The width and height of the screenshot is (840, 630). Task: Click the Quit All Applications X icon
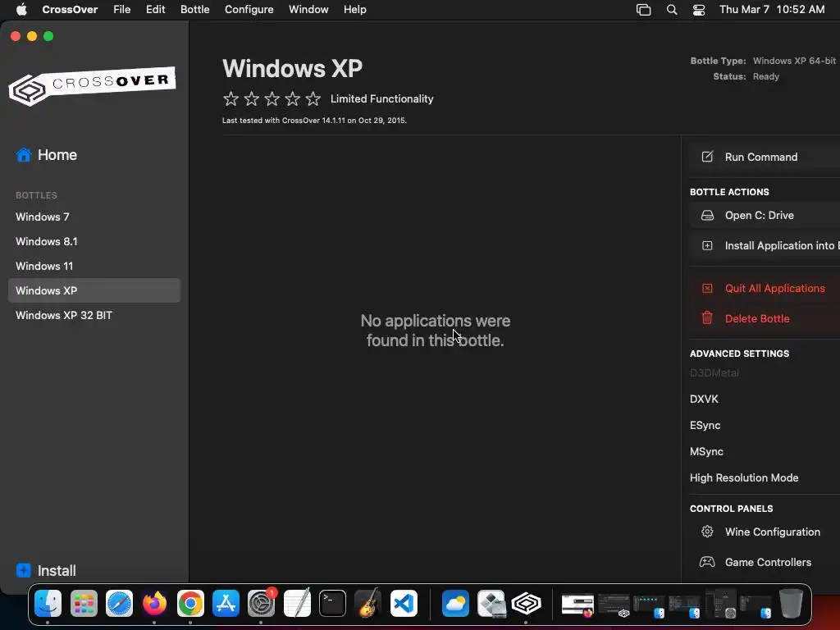click(x=707, y=288)
